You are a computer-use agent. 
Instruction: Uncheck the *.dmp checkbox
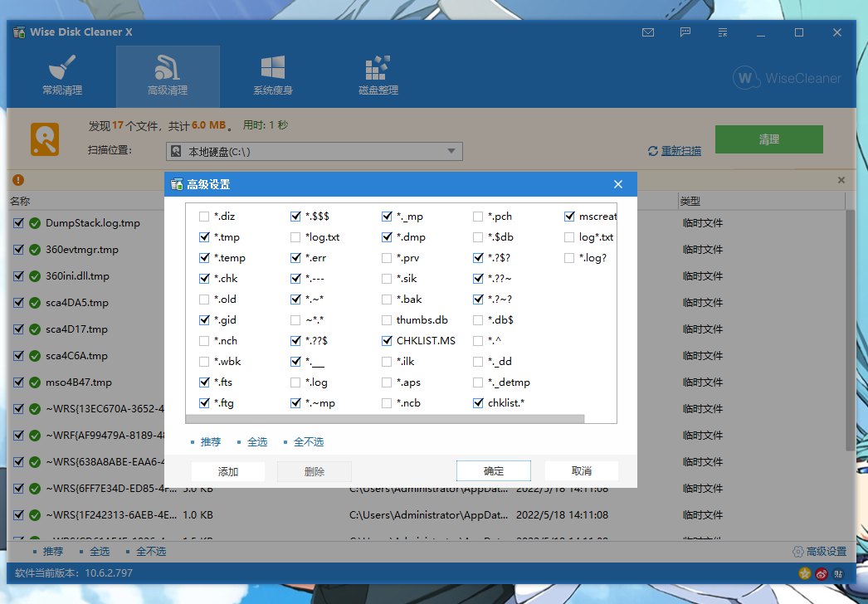(x=387, y=237)
